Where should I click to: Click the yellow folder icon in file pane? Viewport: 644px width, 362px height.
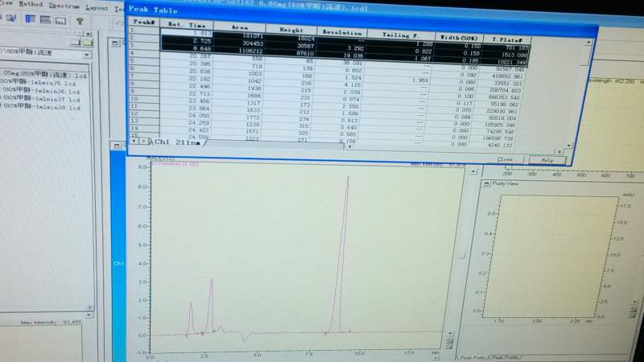[x=88, y=43]
